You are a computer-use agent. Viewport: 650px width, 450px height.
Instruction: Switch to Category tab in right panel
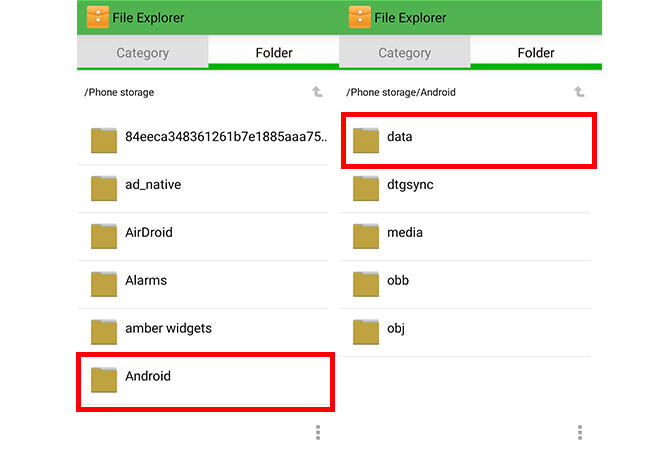(405, 52)
